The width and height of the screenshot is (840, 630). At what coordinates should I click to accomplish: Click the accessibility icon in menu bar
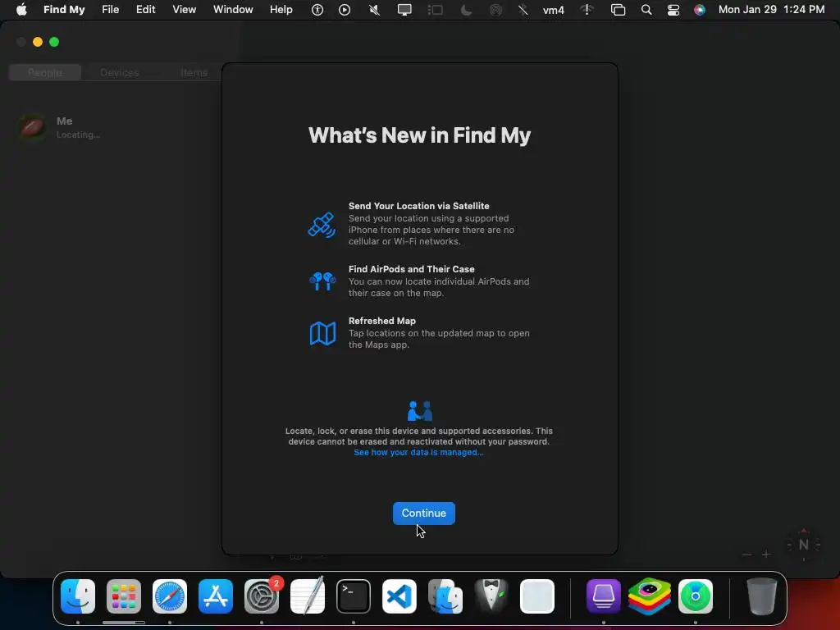point(317,10)
